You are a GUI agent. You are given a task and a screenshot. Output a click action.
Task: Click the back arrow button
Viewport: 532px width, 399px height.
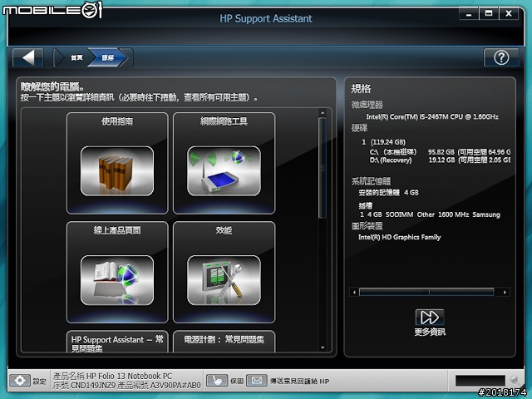pos(28,57)
